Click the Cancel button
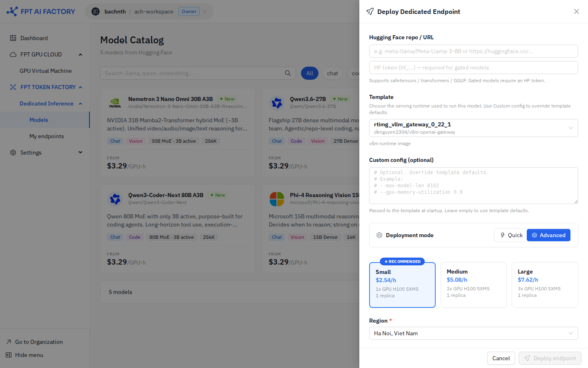588x368 pixels. pyautogui.click(x=501, y=358)
